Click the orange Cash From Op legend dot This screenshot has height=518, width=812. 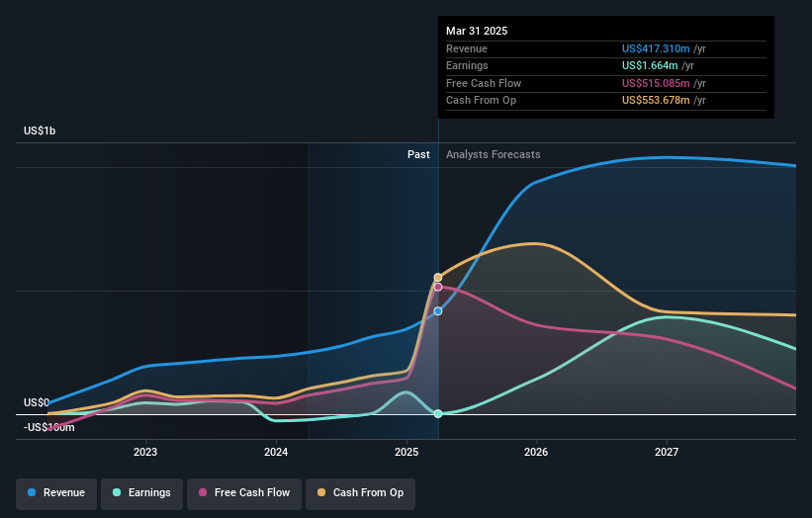click(x=321, y=492)
